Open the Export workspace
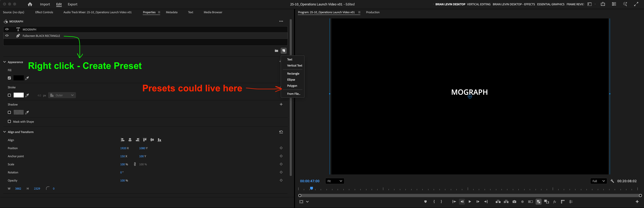This screenshot has height=208, width=644. pos(72,4)
